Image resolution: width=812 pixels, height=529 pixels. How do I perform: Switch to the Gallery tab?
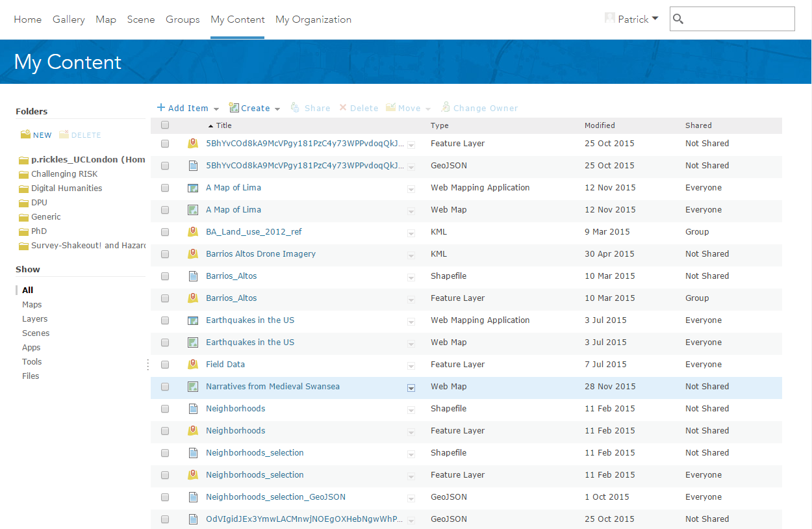pyautogui.click(x=68, y=19)
